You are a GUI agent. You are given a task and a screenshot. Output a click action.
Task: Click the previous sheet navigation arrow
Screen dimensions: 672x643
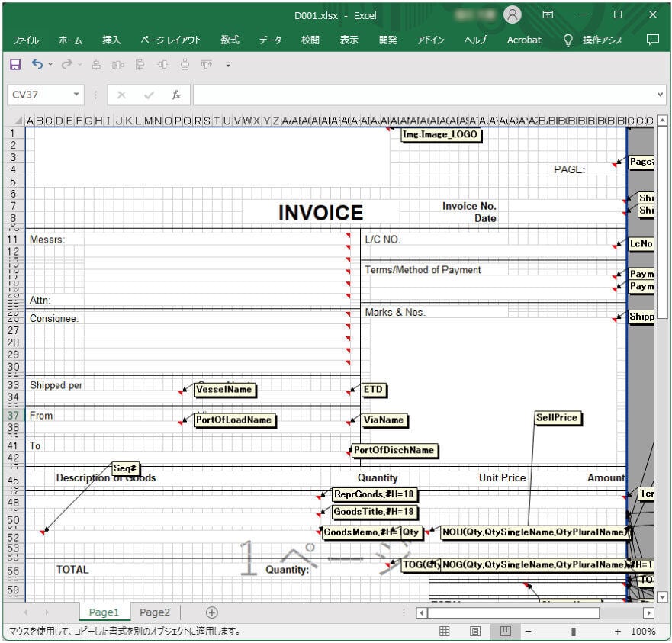pyautogui.click(x=25, y=612)
